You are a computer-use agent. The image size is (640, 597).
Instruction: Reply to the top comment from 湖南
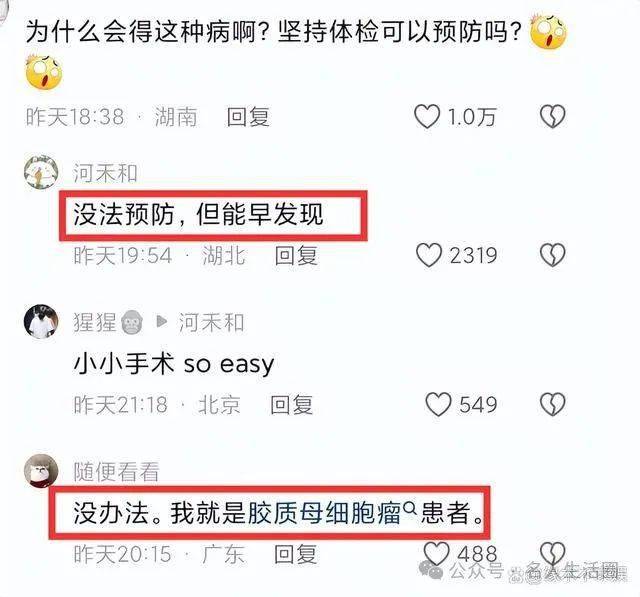tap(248, 117)
